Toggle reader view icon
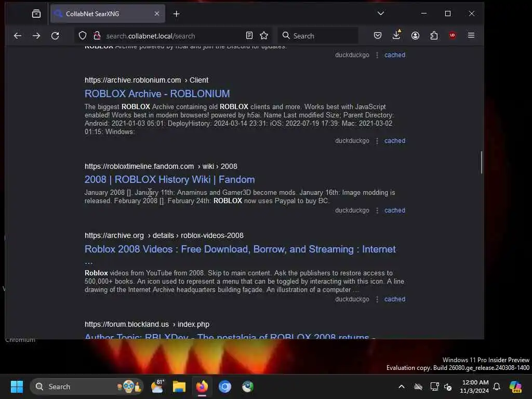Image resolution: width=532 pixels, height=399 pixels. pos(249,36)
